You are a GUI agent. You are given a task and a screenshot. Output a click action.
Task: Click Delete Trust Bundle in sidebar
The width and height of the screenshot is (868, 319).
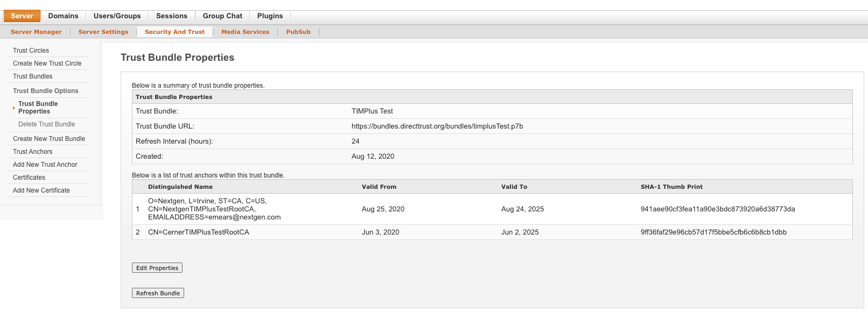click(46, 124)
